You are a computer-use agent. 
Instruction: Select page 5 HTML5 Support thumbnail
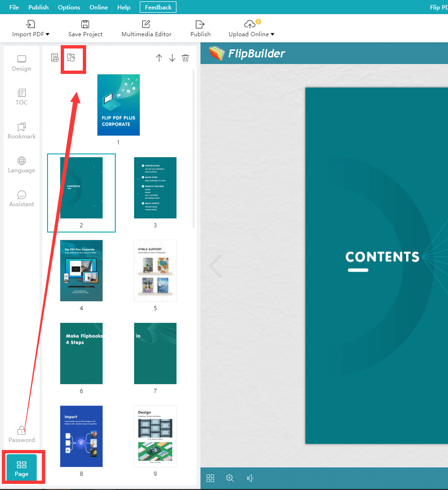155,271
